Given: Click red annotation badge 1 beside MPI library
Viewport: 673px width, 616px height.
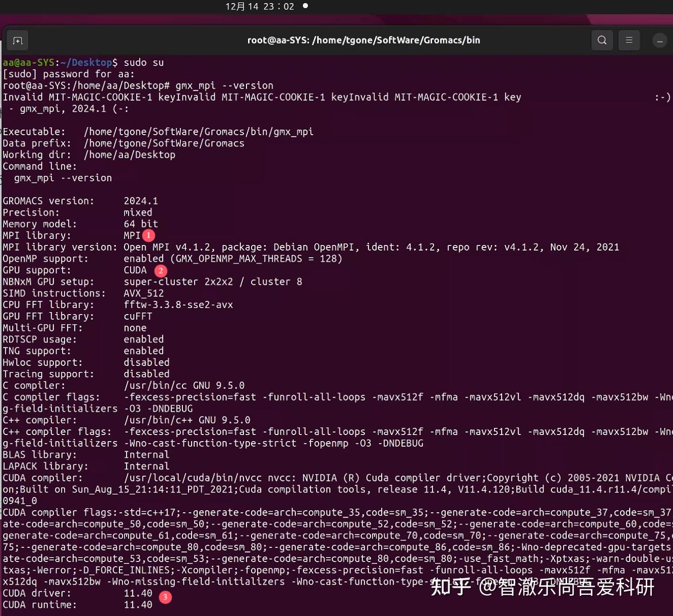Looking at the screenshot, I should [x=149, y=235].
